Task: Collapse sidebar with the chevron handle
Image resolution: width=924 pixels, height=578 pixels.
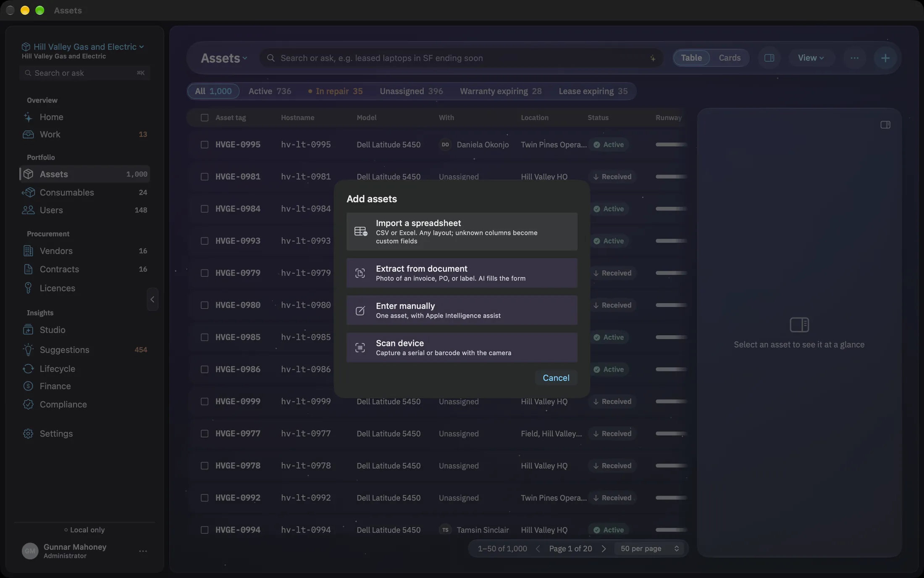Action: point(152,299)
